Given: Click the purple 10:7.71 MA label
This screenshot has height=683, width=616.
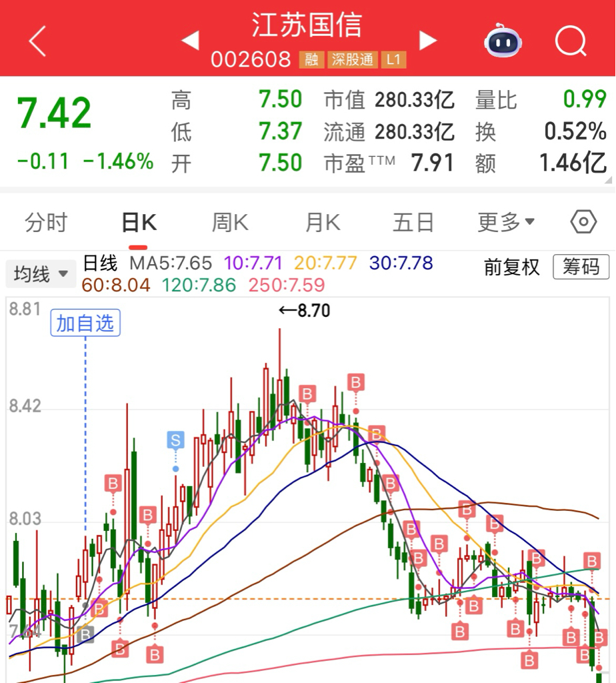Looking at the screenshot, I should coord(253,263).
